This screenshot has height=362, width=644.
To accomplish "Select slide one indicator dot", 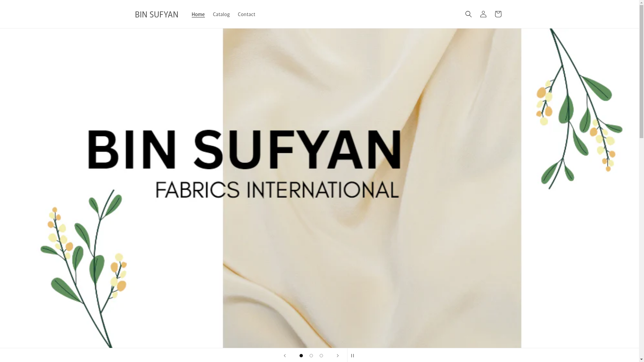I will pos(301,356).
